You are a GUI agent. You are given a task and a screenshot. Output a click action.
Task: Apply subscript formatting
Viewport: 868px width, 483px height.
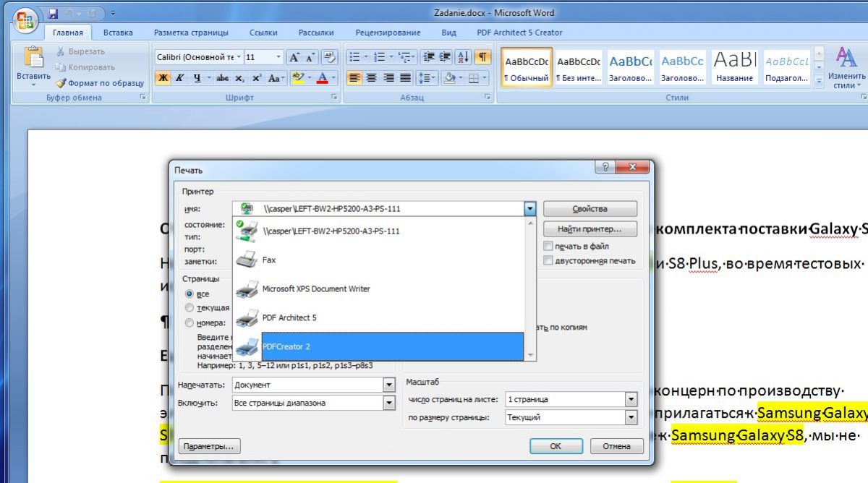[240, 78]
